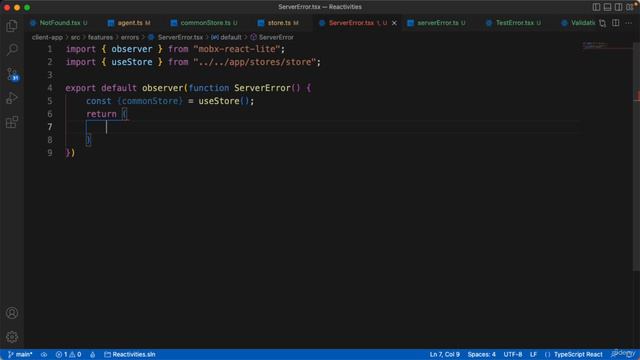Click line number 4 in gutter
The width and height of the screenshot is (640, 360).
pos(50,88)
